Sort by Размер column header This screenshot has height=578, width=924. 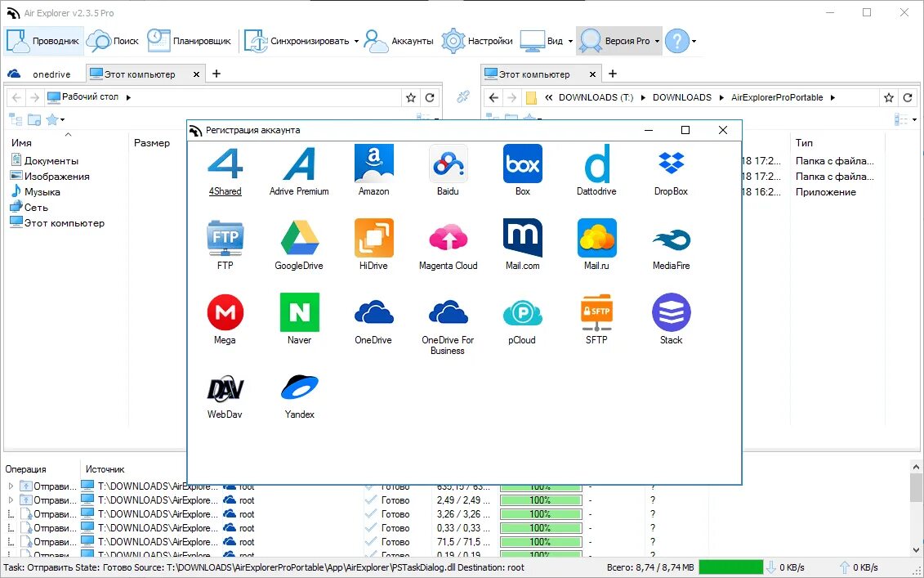click(x=151, y=143)
